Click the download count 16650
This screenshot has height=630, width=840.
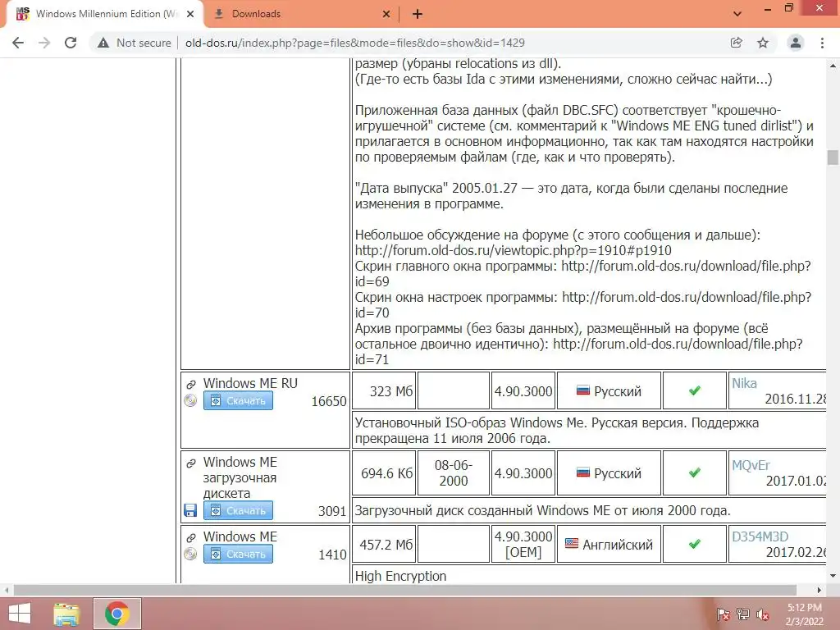click(329, 401)
